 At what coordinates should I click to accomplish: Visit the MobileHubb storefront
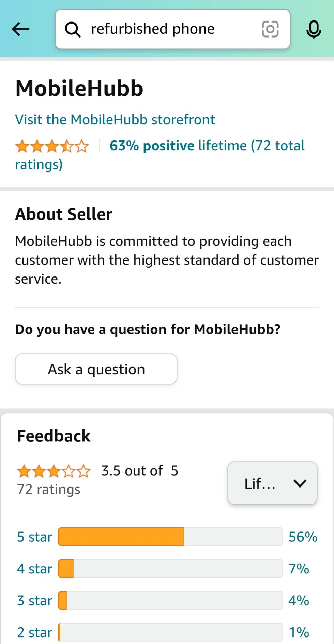click(x=115, y=119)
